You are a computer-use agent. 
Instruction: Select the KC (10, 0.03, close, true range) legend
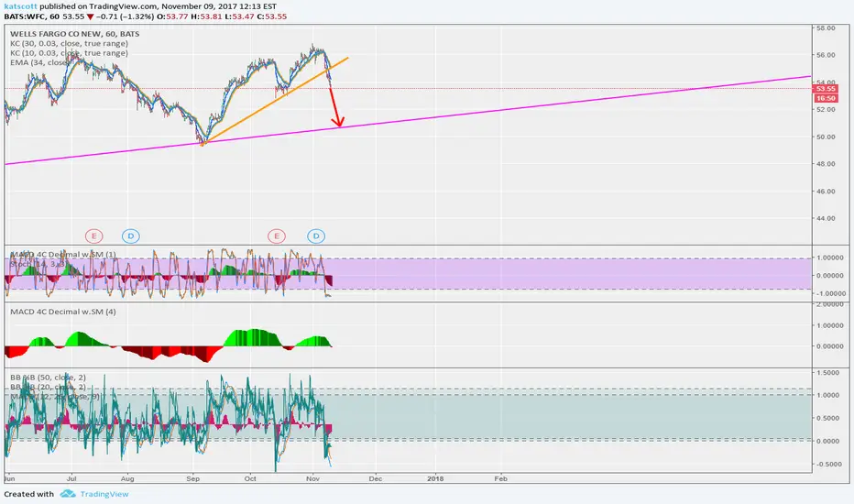69,53
